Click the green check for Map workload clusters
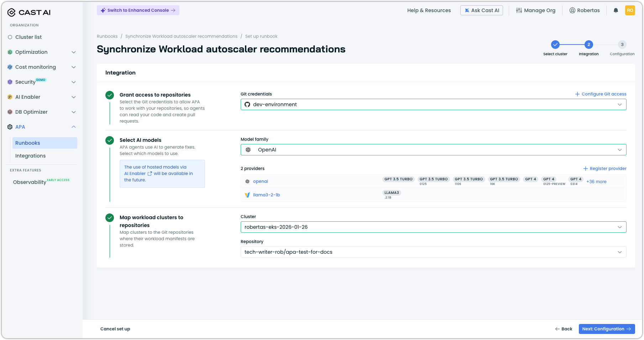644x340 pixels. [110, 218]
